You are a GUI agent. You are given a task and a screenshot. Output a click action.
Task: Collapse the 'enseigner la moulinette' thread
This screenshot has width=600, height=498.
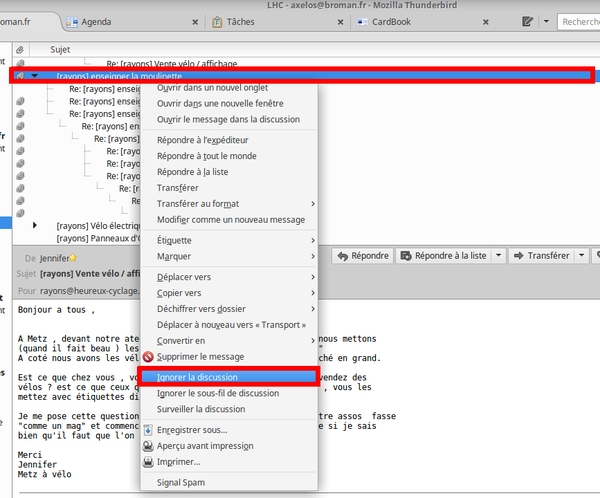click(35, 76)
